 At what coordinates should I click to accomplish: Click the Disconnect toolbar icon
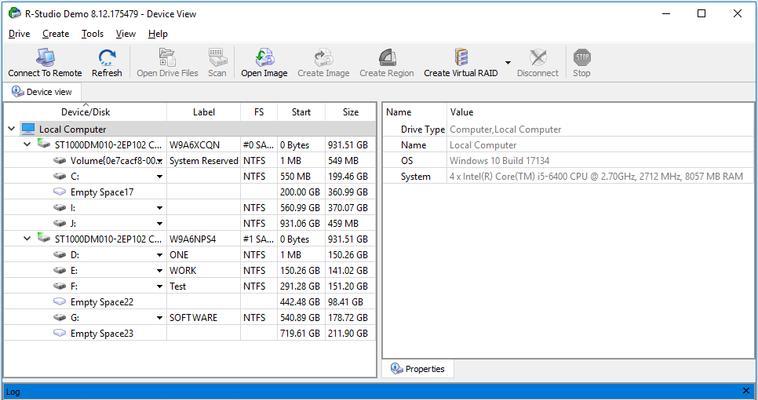click(538, 58)
